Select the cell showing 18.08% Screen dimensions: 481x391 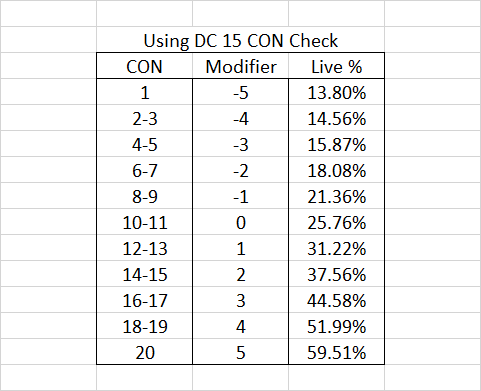coord(336,170)
